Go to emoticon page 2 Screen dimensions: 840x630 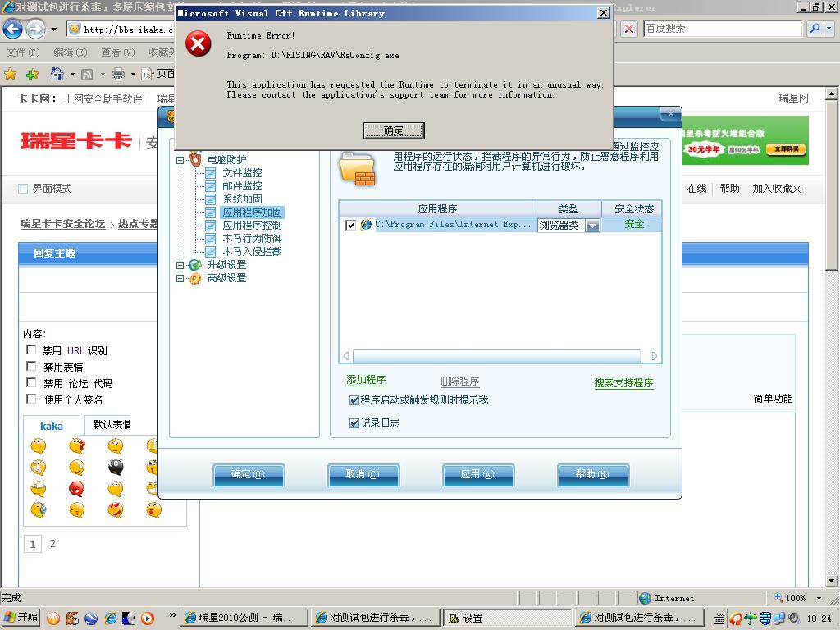click(x=52, y=543)
